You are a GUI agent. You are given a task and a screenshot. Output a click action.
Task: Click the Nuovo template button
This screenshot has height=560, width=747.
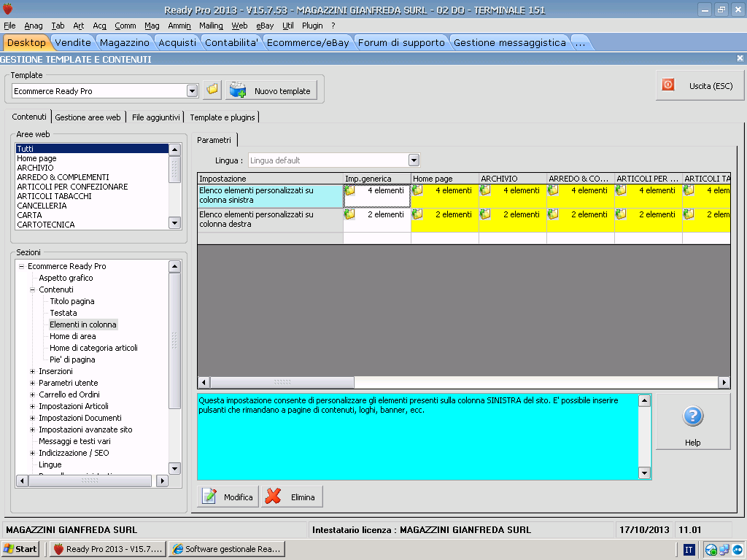[x=271, y=90]
